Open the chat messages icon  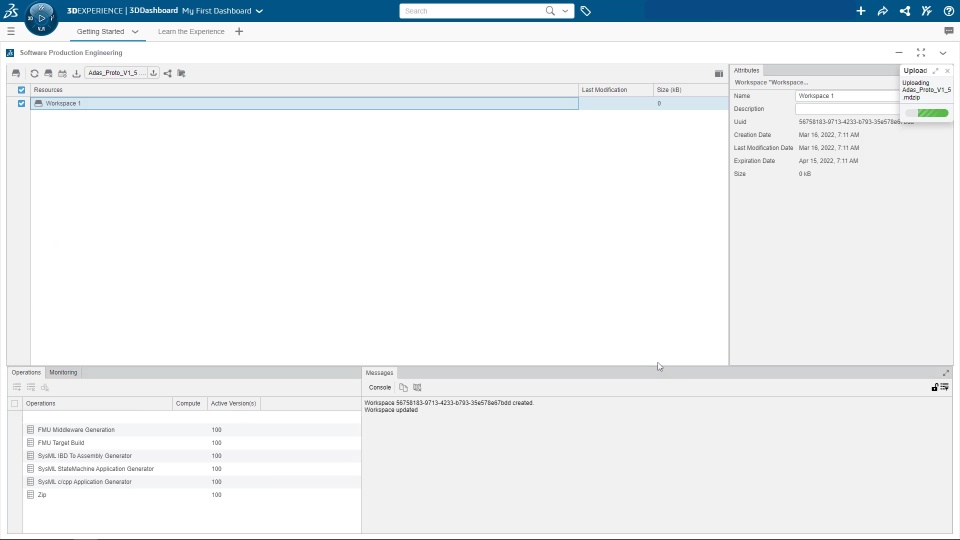coord(948,31)
